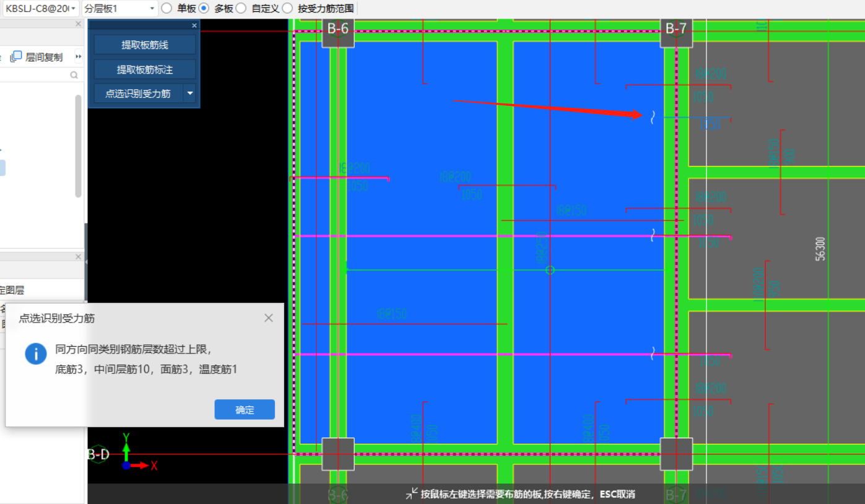
Task: Click the 56300 dimension text
Action: click(820, 249)
